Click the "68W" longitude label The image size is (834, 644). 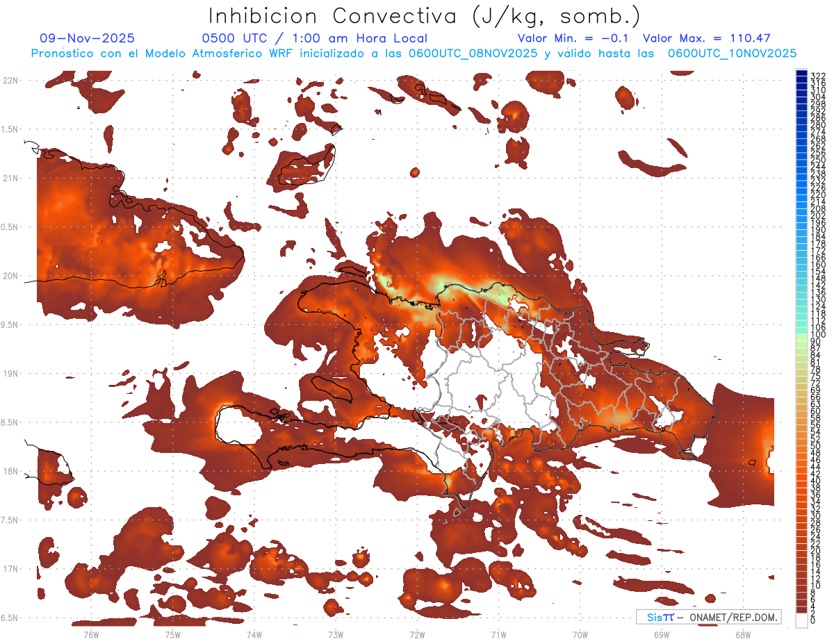pyautogui.click(x=743, y=634)
